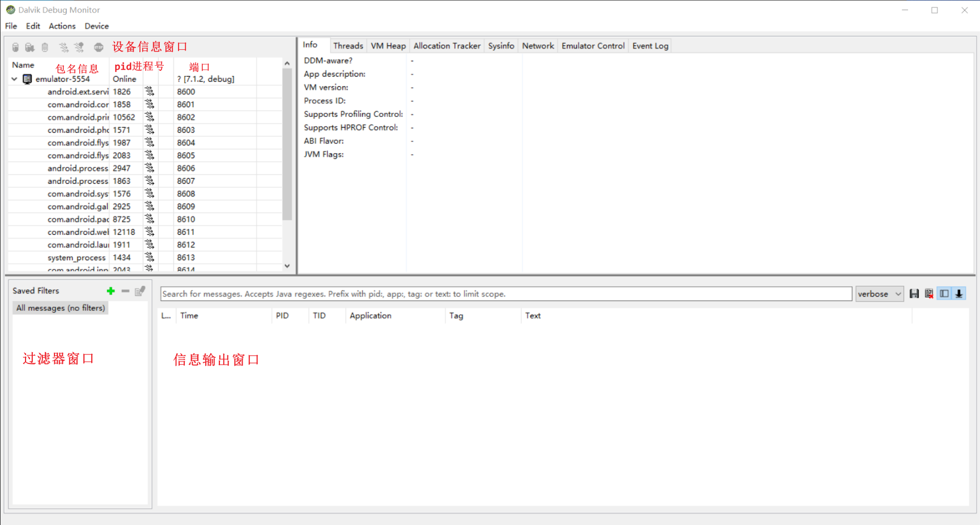Click the Stop Process stop-sign icon
The width and height of the screenshot is (980, 525).
(99, 48)
